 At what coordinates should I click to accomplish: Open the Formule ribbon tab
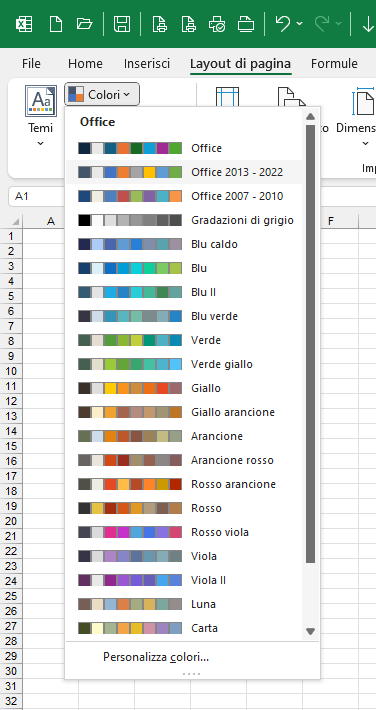pos(334,63)
